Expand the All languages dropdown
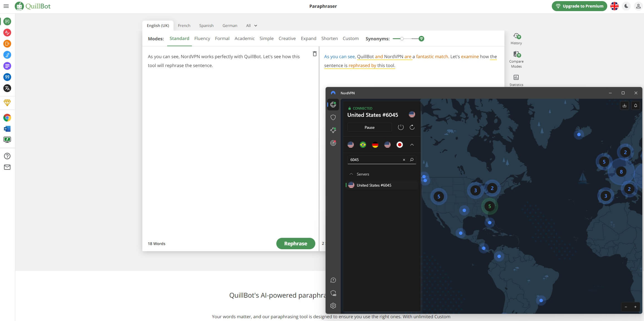This screenshot has height=321, width=644. click(x=252, y=26)
